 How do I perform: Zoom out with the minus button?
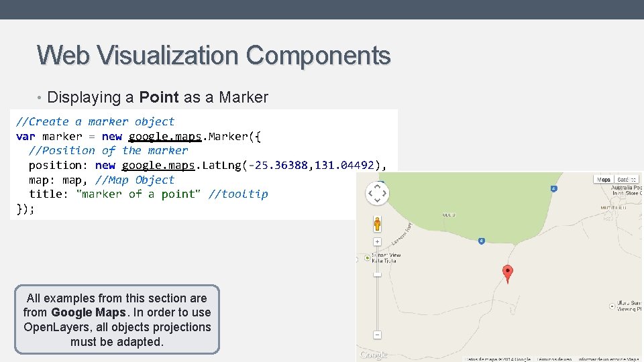point(377,335)
